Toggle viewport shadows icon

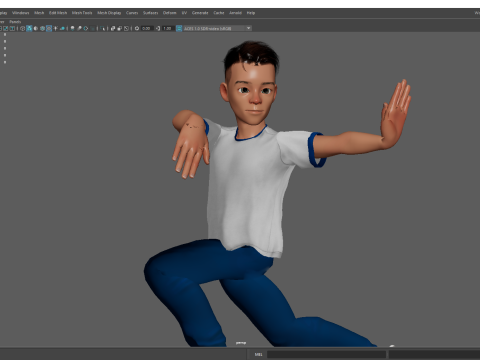pos(62,29)
